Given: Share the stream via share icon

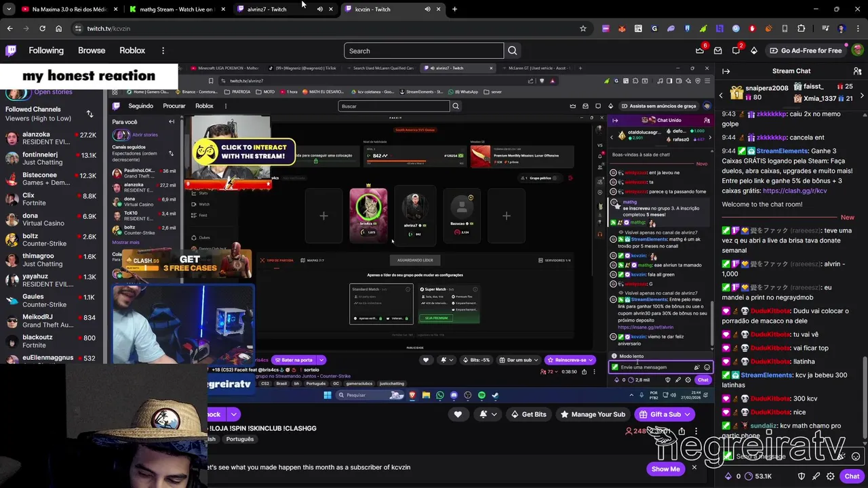Looking at the screenshot, I should tap(682, 431).
